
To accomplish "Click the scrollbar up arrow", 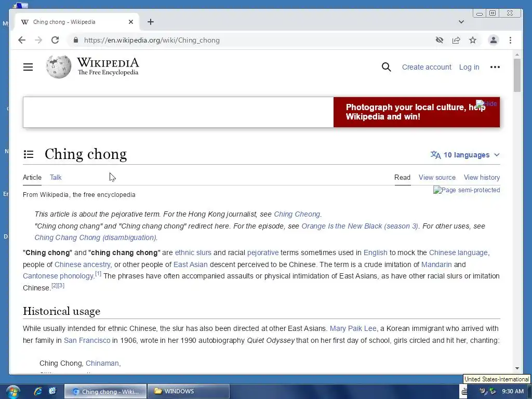I will (517, 54).
